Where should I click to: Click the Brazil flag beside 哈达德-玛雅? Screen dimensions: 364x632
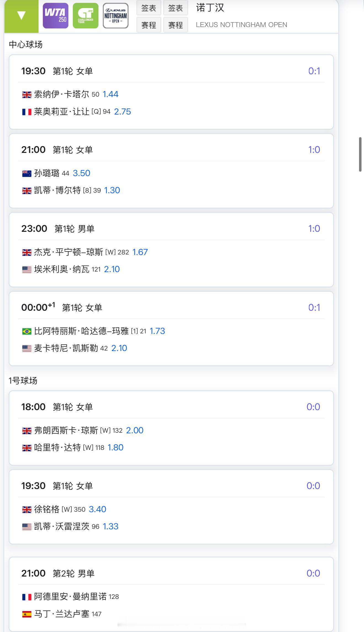(27, 331)
